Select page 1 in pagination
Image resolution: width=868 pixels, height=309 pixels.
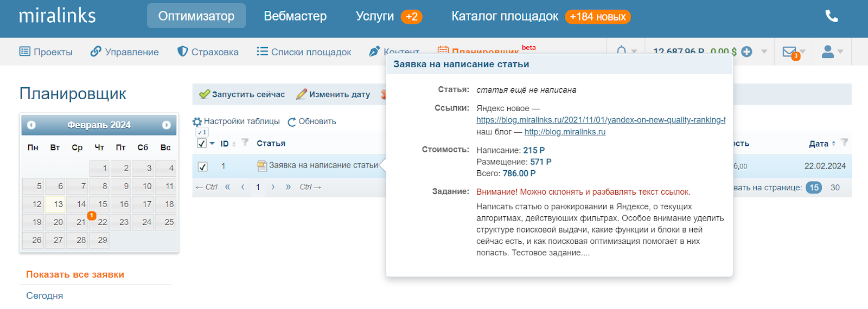pos(258,187)
